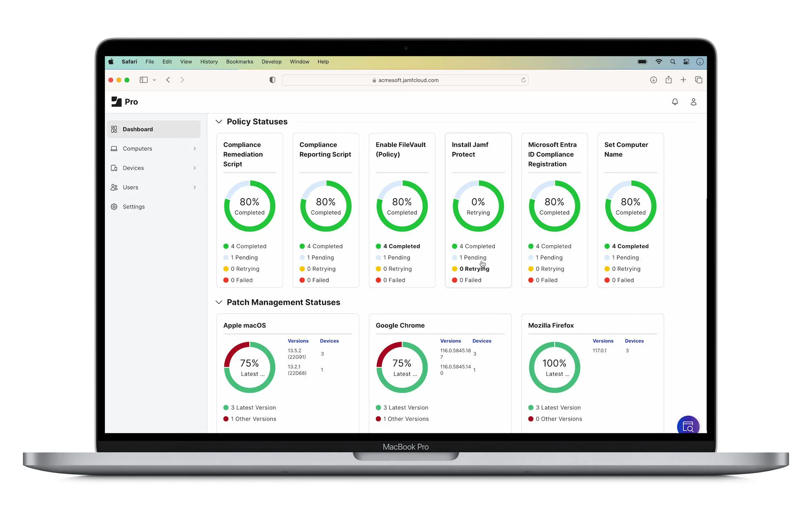Open the Edit menu
The width and height of the screenshot is (812, 513).
[x=167, y=62]
